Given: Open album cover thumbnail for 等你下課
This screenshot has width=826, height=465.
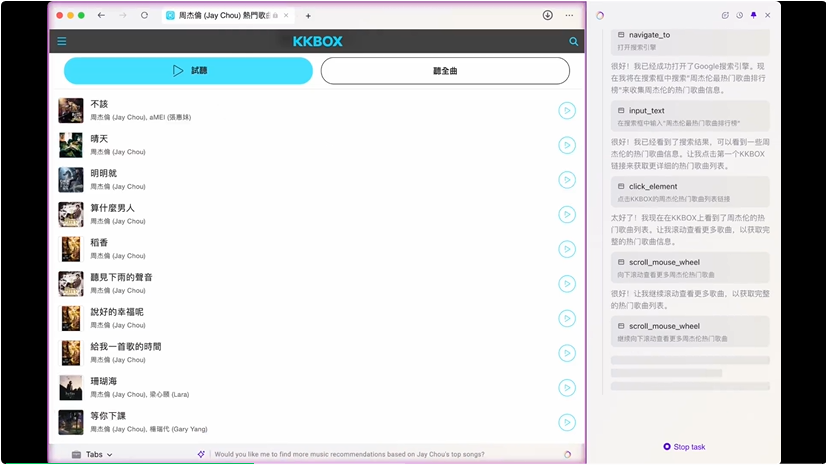Looking at the screenshot, I should [71, 422].
